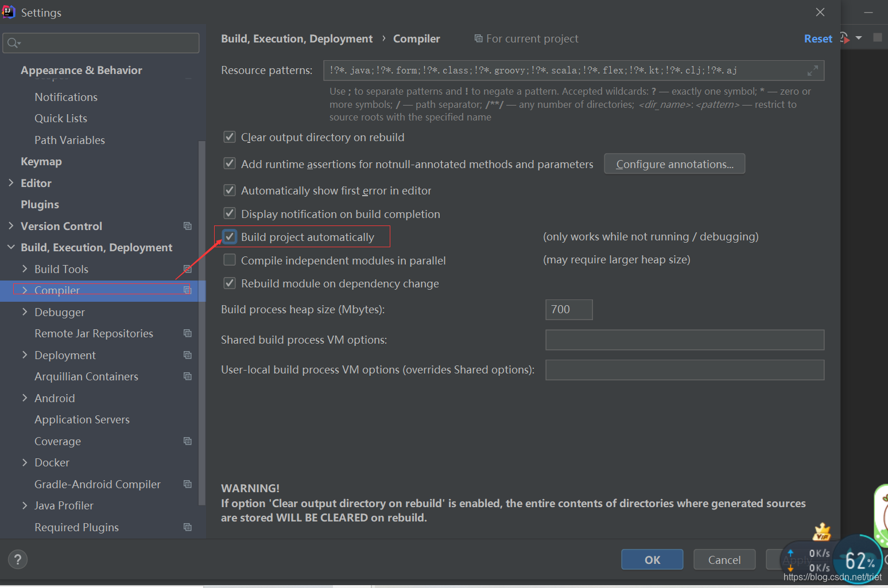
Task: Open Remote Jar Repositories page
Action: point(94,333)
